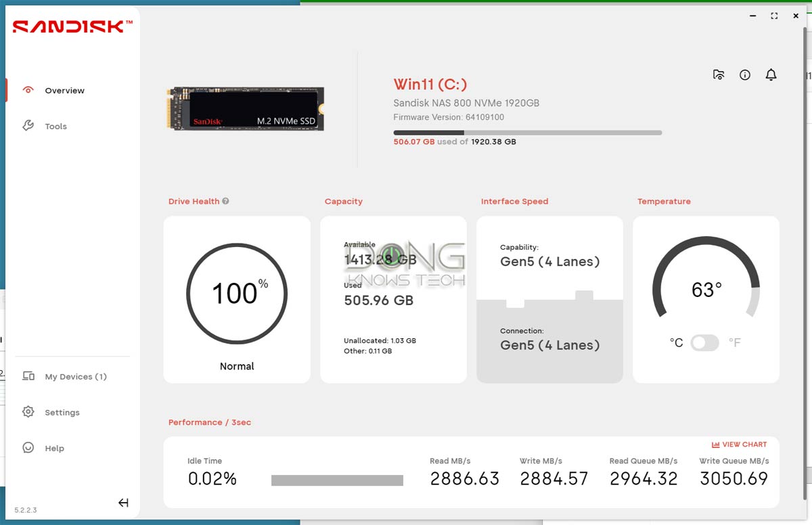
Task: Click the Idle Time 0.02% value
Action: click(x=212, y=479)
